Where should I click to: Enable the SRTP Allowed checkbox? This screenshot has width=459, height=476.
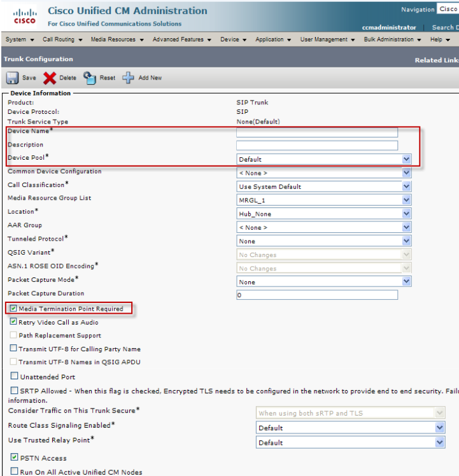14,390
